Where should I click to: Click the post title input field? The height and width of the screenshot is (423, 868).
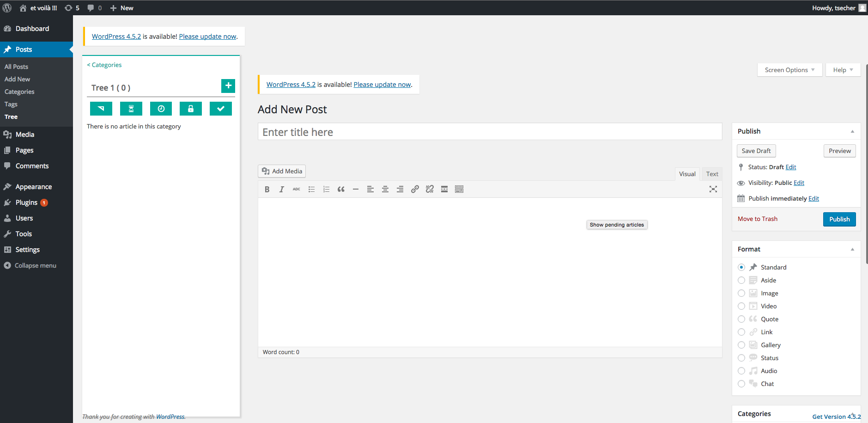[490, 132]
